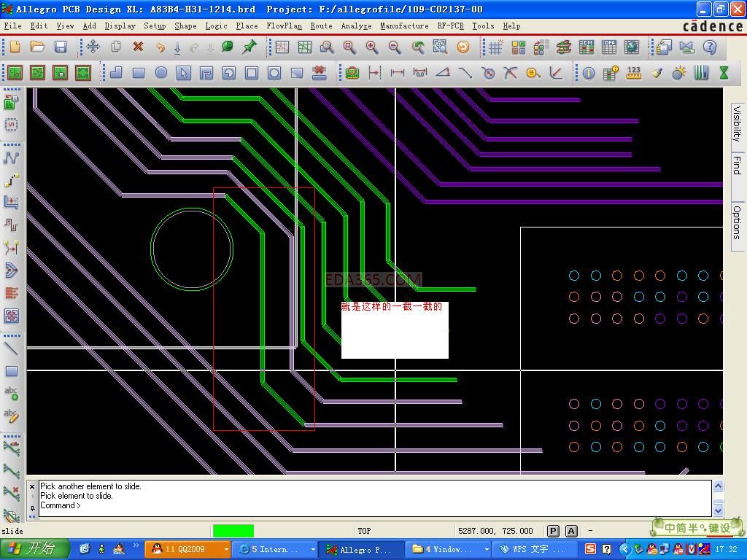This screenshot has width=747, height=560.
Task: Click the Zoom In magnifier icon
Action: tap(372, 47)
